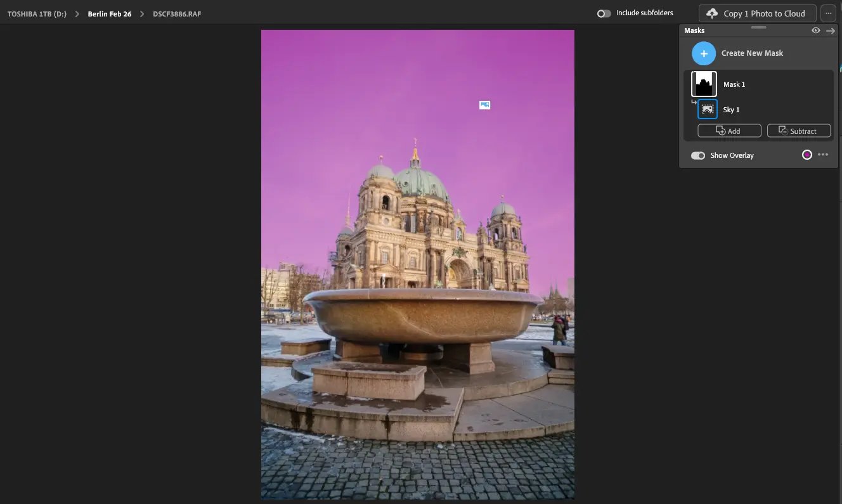Toggle the Show Overlay switch

698,155
